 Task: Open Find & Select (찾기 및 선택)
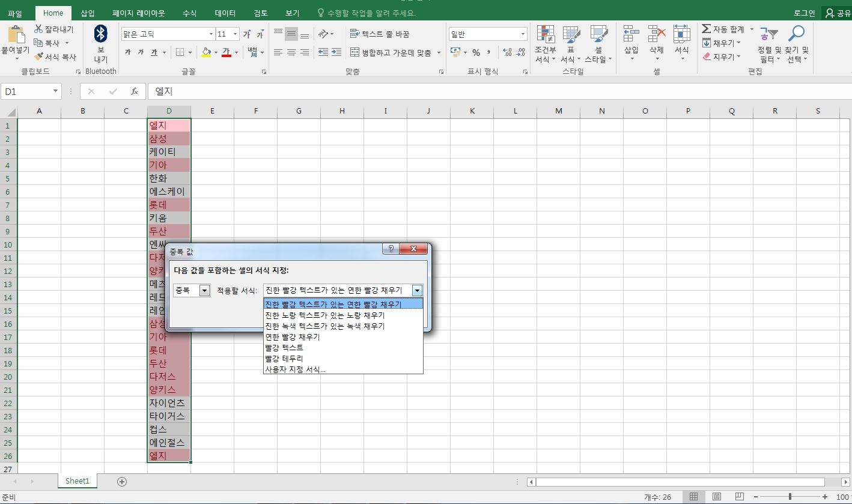pos(797,44)
